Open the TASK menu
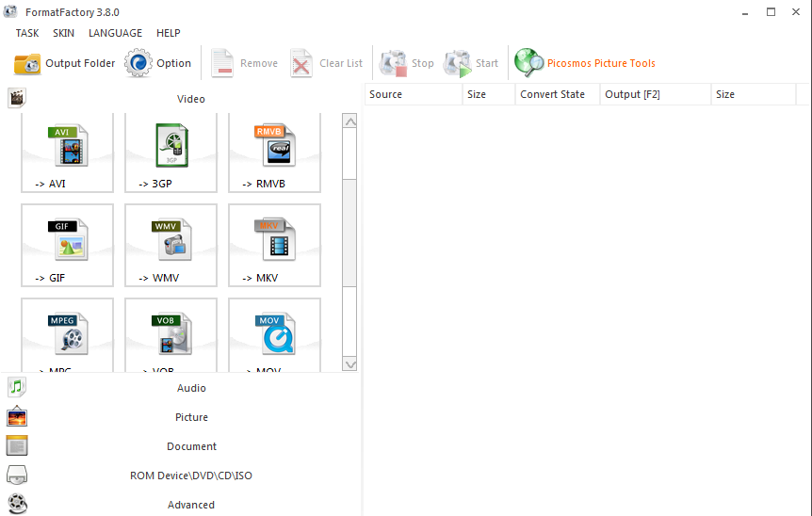Viewport: 812px width, 516px height. [x=27, y=33]
